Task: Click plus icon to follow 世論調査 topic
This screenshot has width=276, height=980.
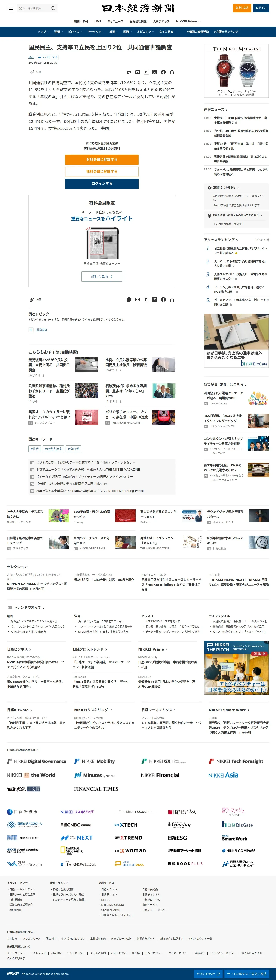Action: coord(31,330)
